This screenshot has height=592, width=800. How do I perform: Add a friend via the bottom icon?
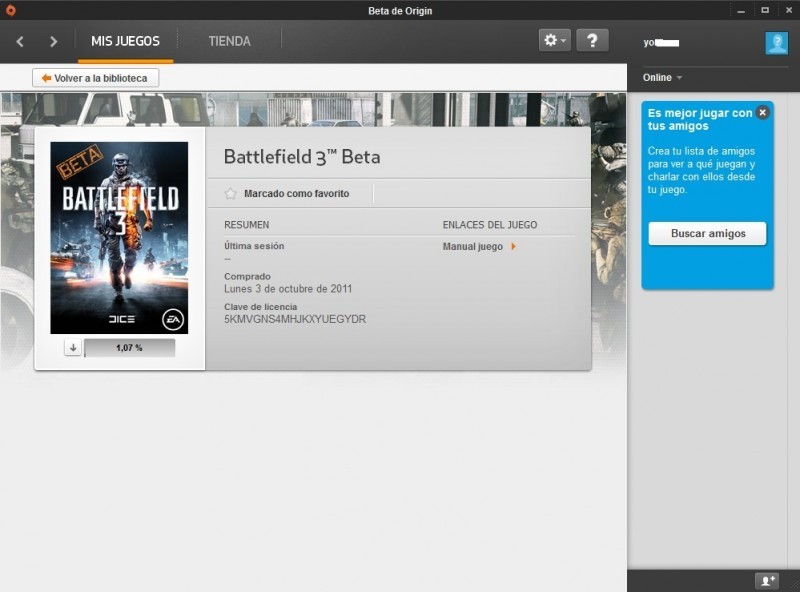767,581
